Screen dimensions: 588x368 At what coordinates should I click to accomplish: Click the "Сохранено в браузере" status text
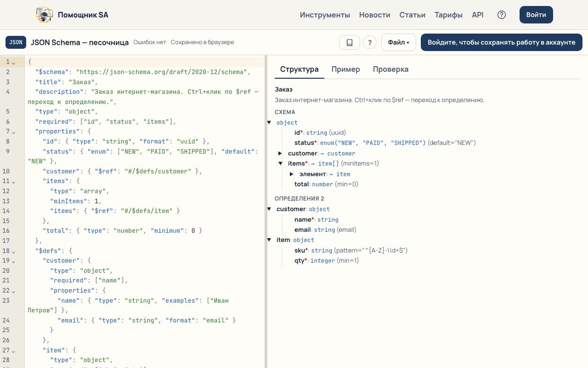[x=203, y=42]
